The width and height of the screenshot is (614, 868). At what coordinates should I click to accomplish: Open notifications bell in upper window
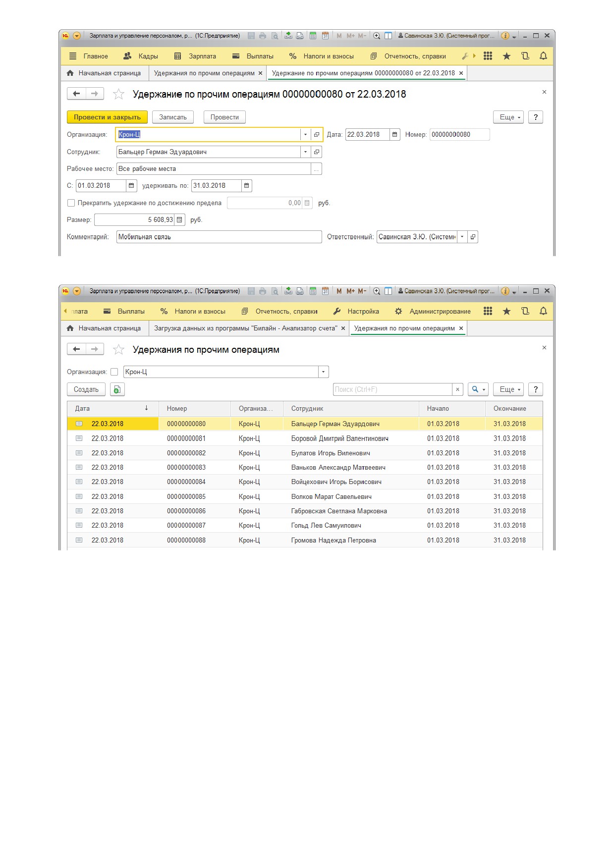click(x=543, y=56)
